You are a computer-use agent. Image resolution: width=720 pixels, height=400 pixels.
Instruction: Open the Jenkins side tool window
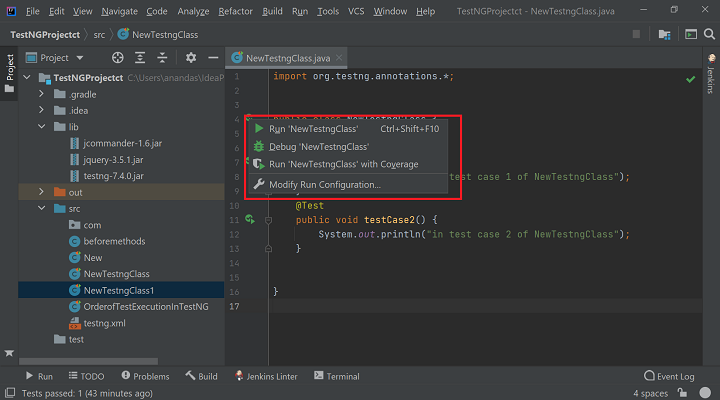click(711, 73)
